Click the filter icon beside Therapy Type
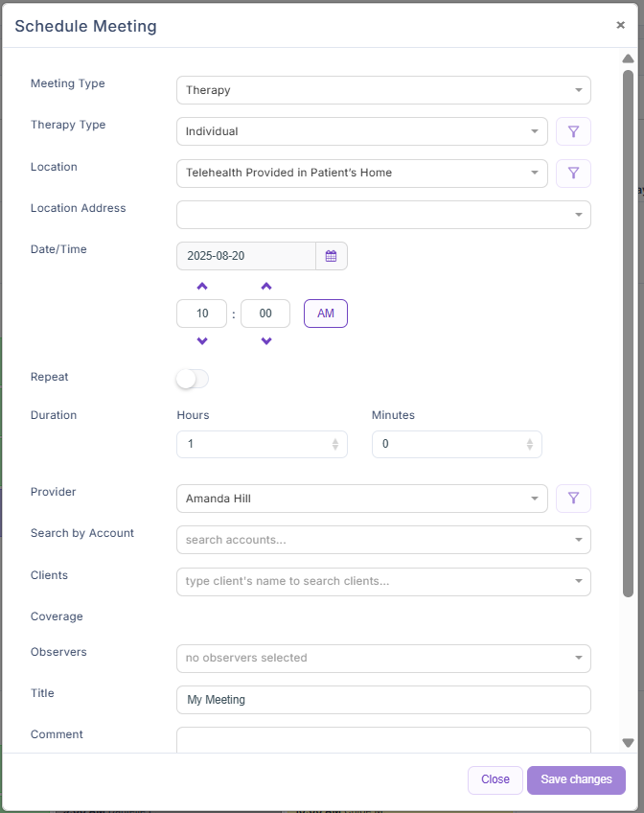644x813 pixels. [573, 131]
